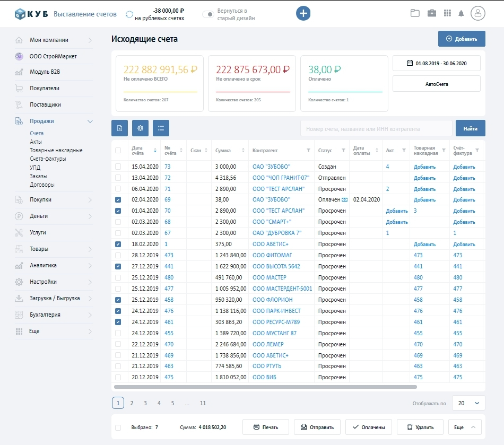This screenshot has height=445, width=504.
Task: Click the blue plus icon in header
Action: pos(303,14)
